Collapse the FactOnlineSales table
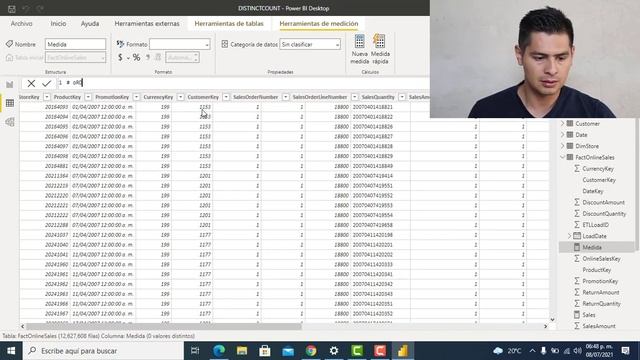The width and height of the screenshot is (640, 360). point(563,157)
